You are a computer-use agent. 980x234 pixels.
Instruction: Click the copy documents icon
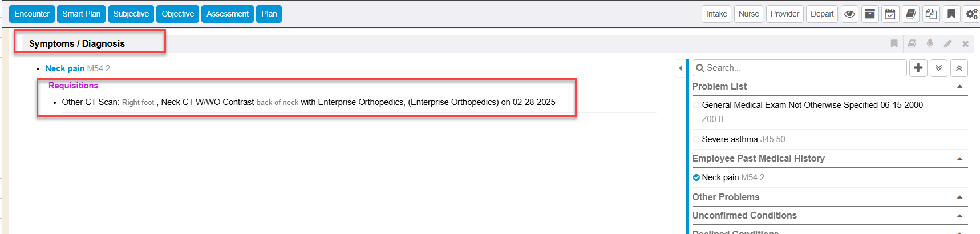(x=931, y=14)
